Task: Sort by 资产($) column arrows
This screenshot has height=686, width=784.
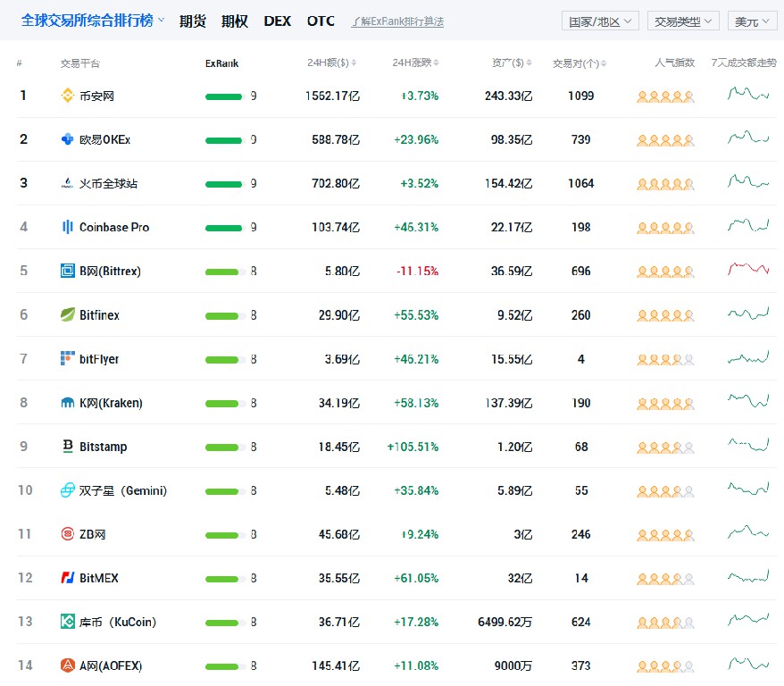Action: pos(529,63)
